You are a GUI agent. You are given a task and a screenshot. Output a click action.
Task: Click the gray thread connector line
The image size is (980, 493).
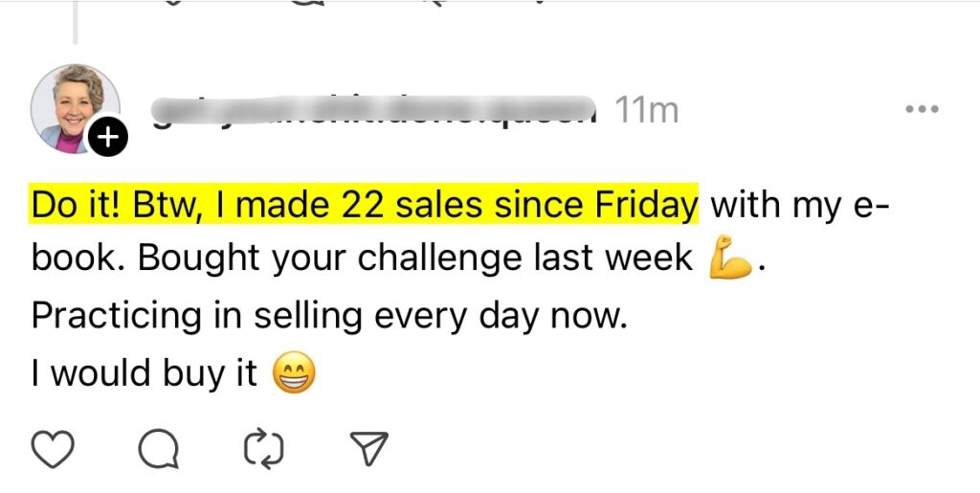tap(76, 23)
